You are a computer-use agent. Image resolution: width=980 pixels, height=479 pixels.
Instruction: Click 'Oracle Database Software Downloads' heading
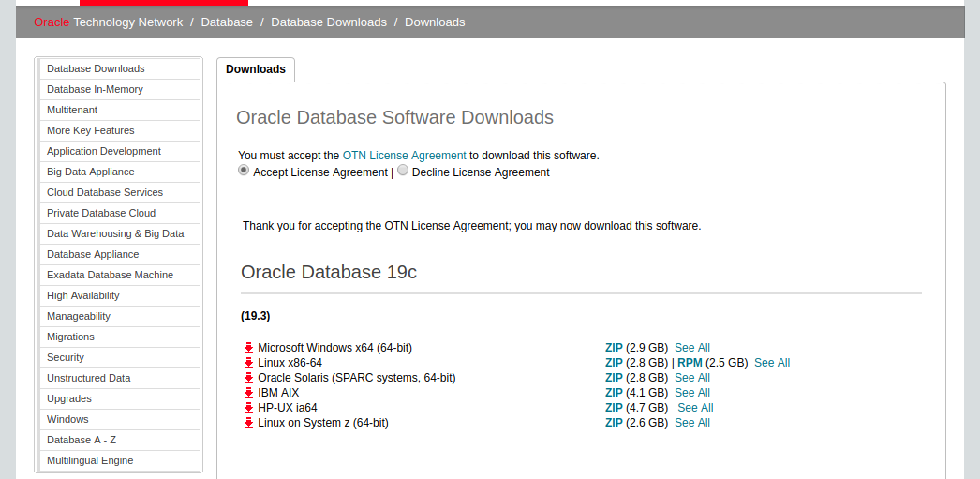pos(395,117)
